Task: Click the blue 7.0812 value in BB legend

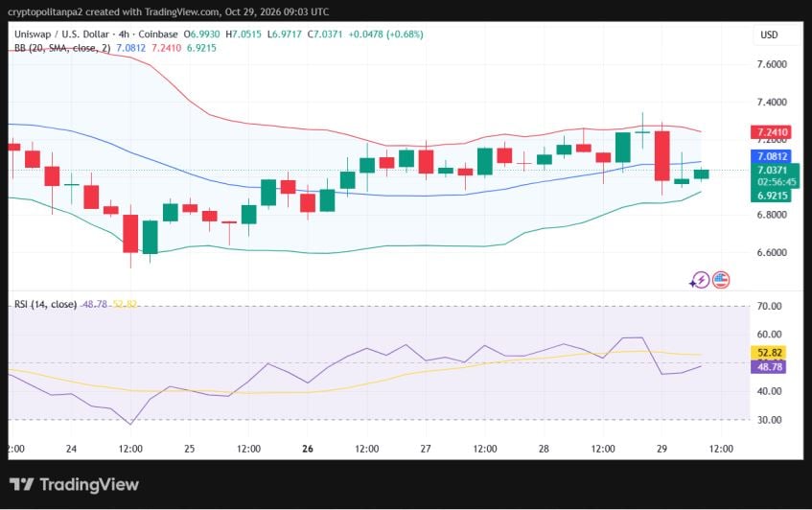Action: [131, 48]
